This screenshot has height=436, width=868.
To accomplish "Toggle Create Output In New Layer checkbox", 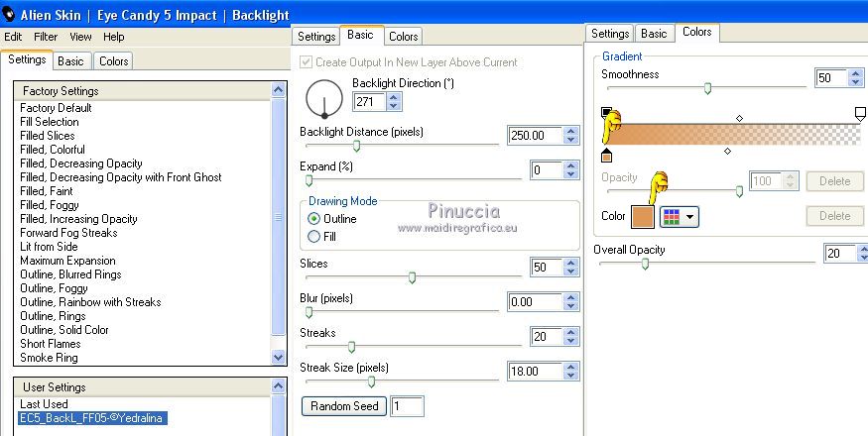I will (x=306, y=62).
